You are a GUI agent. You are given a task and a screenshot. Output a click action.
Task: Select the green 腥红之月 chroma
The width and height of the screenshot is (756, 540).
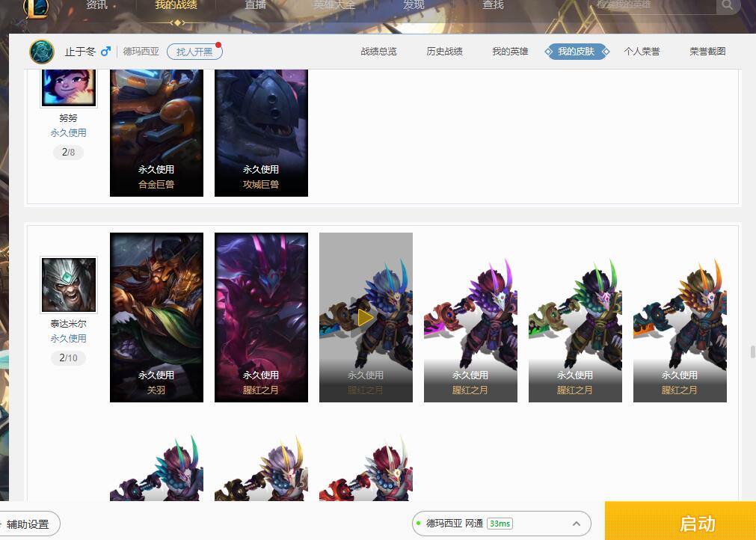575,317
